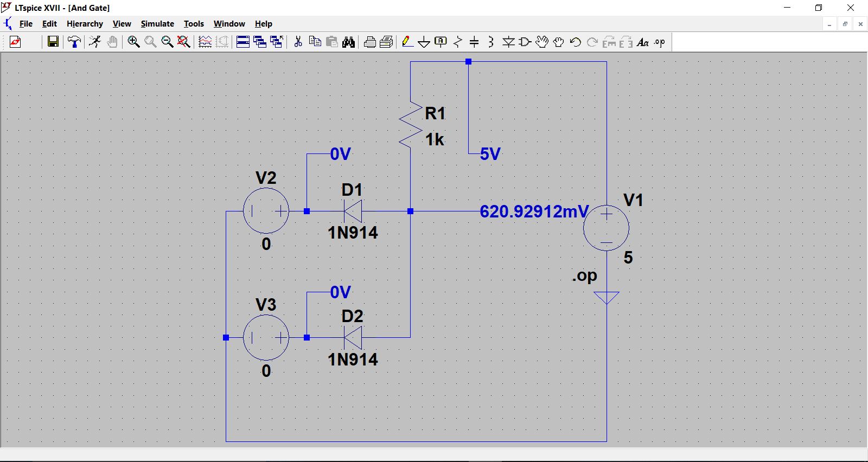Open the File menu
The height and width of the screenshot is (462, 868).
click(26, 24)
